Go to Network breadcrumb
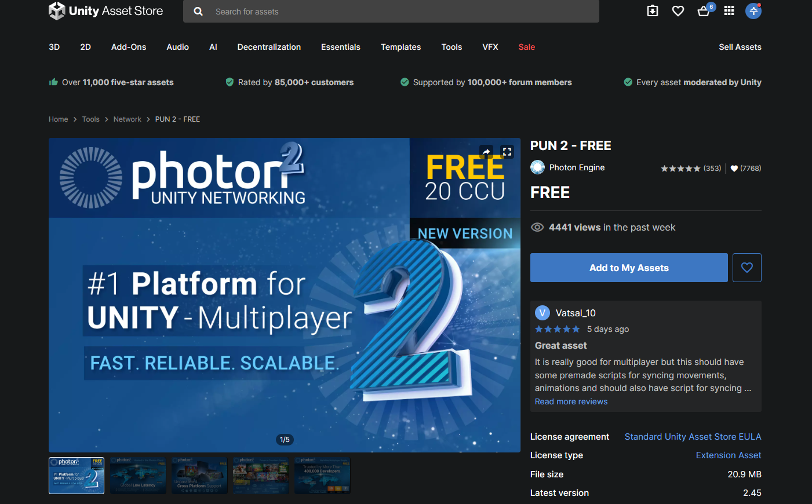The image size is (812, 504). click(x=128, y=119)
